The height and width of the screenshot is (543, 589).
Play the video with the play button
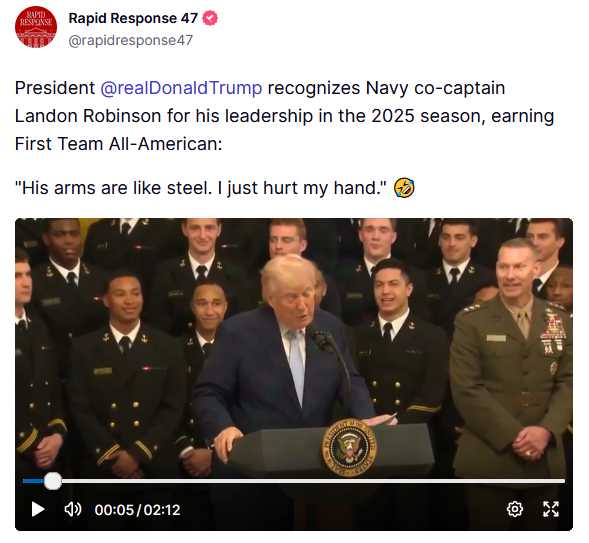pyautogui.click(x=38, y=510)
